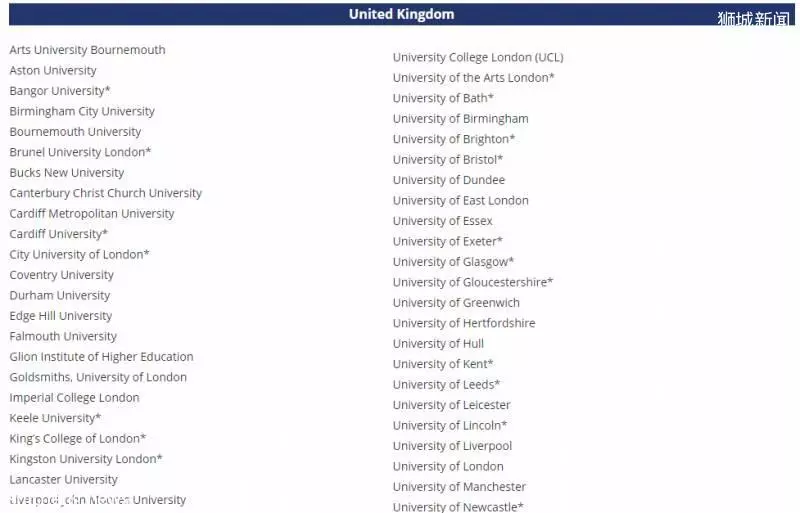The image size is (800, 513).
Task: Select King's College of London
Action: 78,438
